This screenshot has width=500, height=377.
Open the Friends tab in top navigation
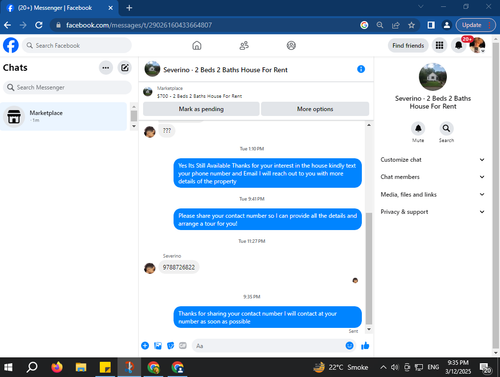(x=244, y=45)
